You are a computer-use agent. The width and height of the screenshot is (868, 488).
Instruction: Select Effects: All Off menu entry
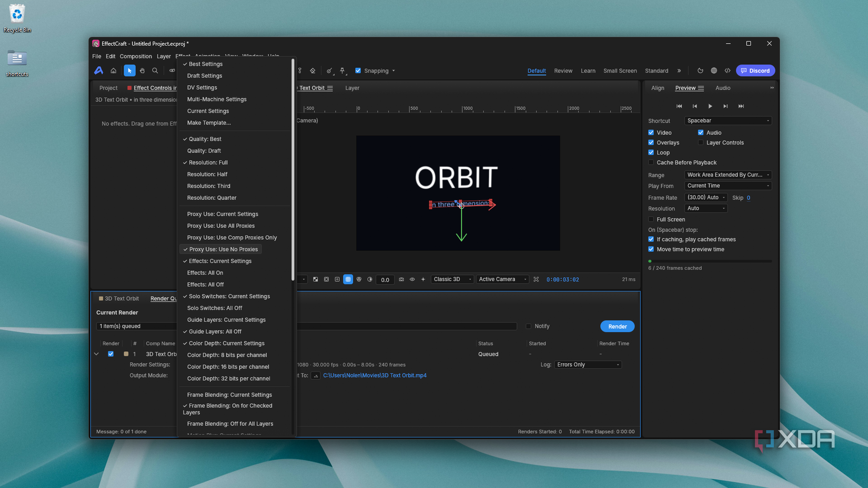point(205,284)
